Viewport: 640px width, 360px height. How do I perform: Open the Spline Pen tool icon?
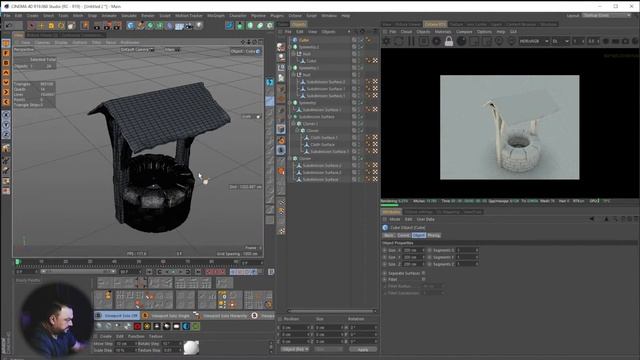click(x=140, y=26)
